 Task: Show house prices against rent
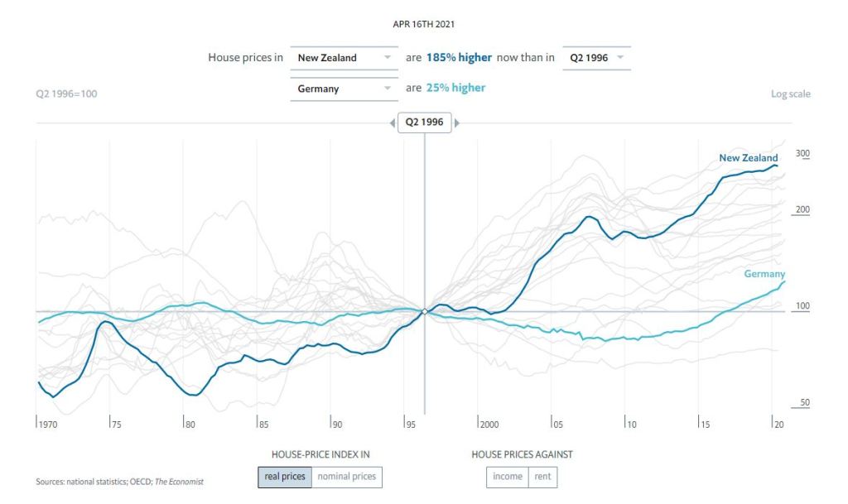click(x=544, y=477)
